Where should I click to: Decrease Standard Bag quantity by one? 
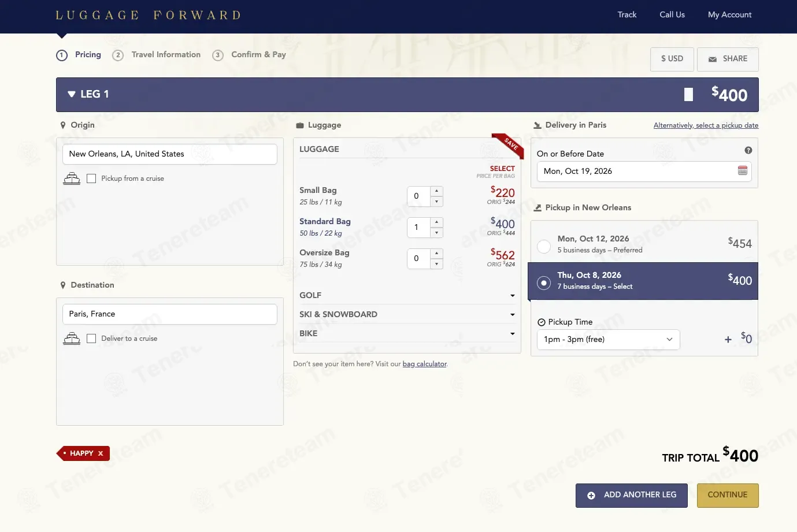pos(437,233)
